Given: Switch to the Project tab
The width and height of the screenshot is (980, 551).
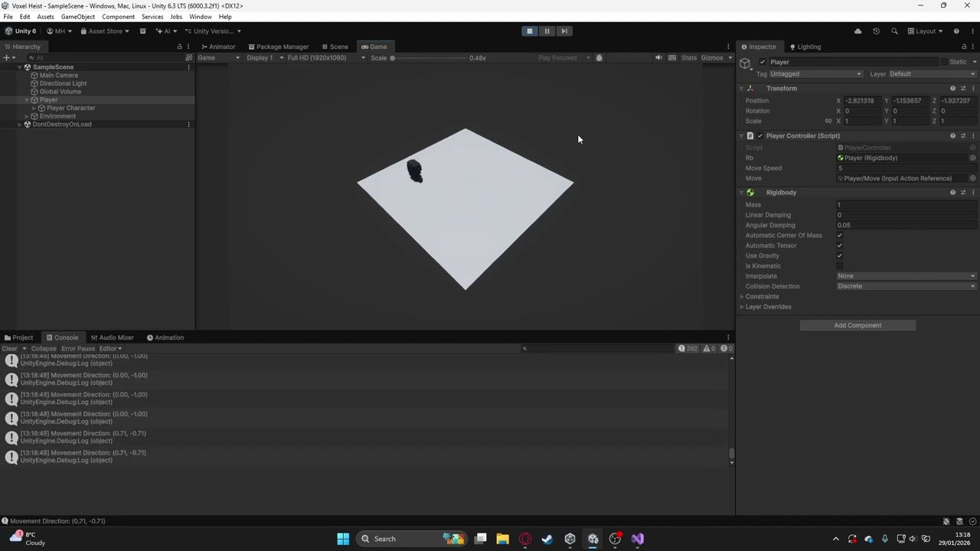Looking at the screenshot, I should click(18, 337).
